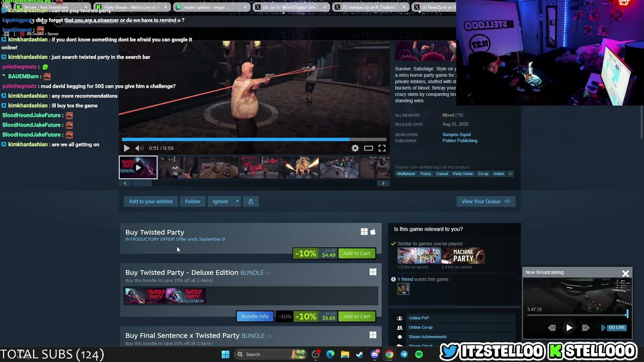Open Discord from the taskbar
The height and width of the screenshot is (362, 644).
click(x=374, y=354)
